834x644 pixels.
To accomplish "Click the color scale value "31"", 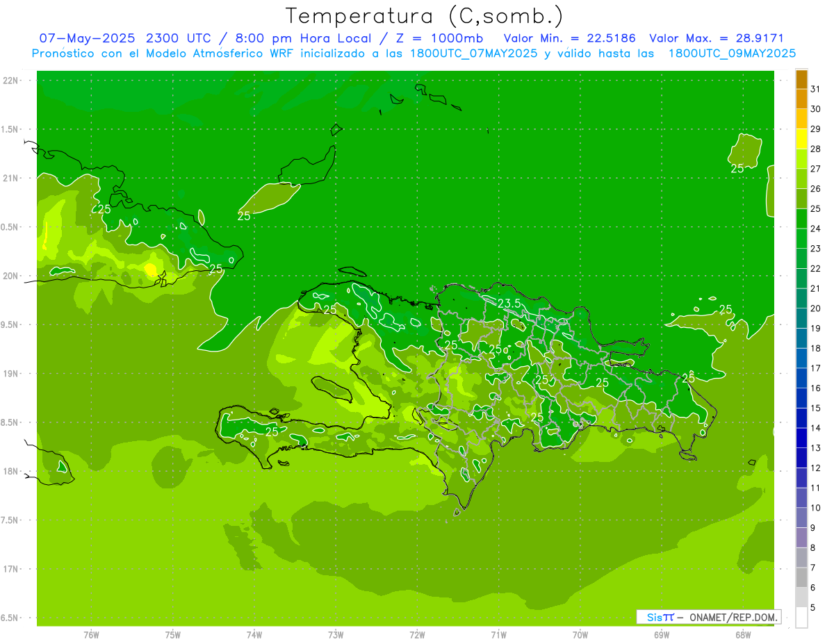I will click(x=815, y=89).
